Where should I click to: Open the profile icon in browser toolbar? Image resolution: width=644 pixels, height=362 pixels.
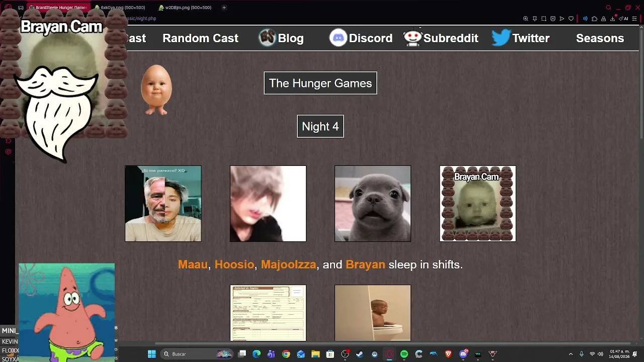click(x=603, y=19)
